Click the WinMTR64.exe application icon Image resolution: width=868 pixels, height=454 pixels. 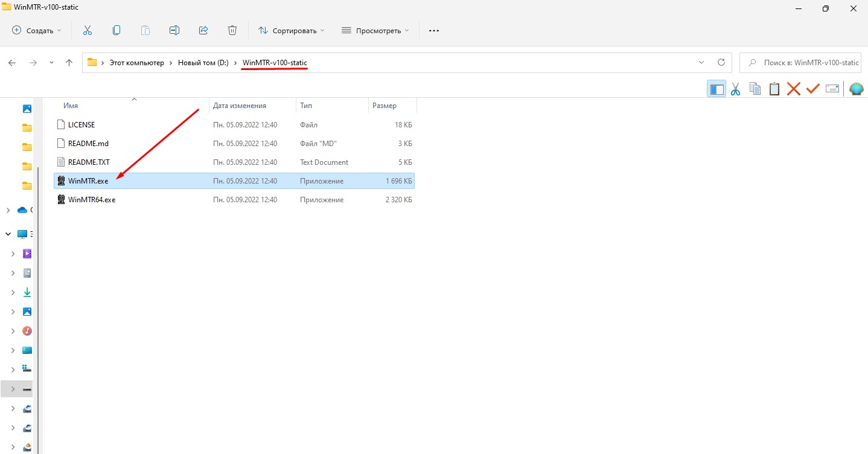pyautogui.click(x=60, y=199)
